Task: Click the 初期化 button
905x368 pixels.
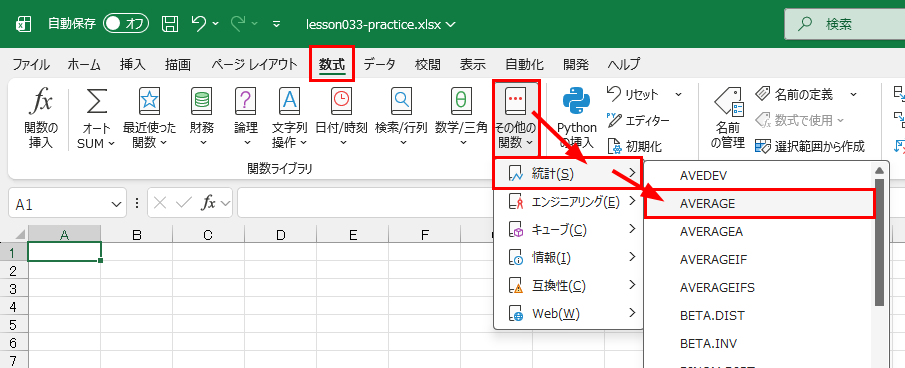Action: 635,147
